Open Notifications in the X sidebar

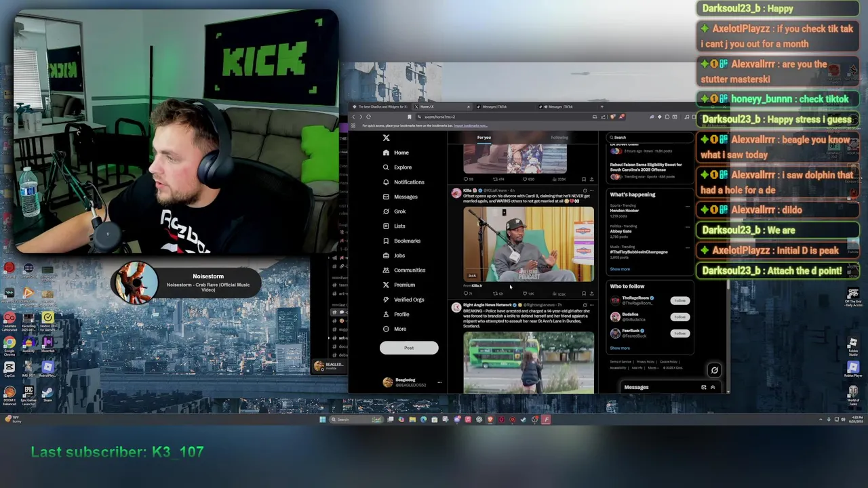tap(403, 182)
